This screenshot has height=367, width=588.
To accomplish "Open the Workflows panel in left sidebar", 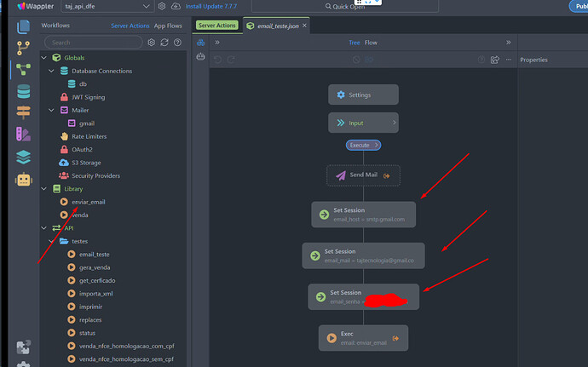I will pyautogui.click(x=22, y=71).
